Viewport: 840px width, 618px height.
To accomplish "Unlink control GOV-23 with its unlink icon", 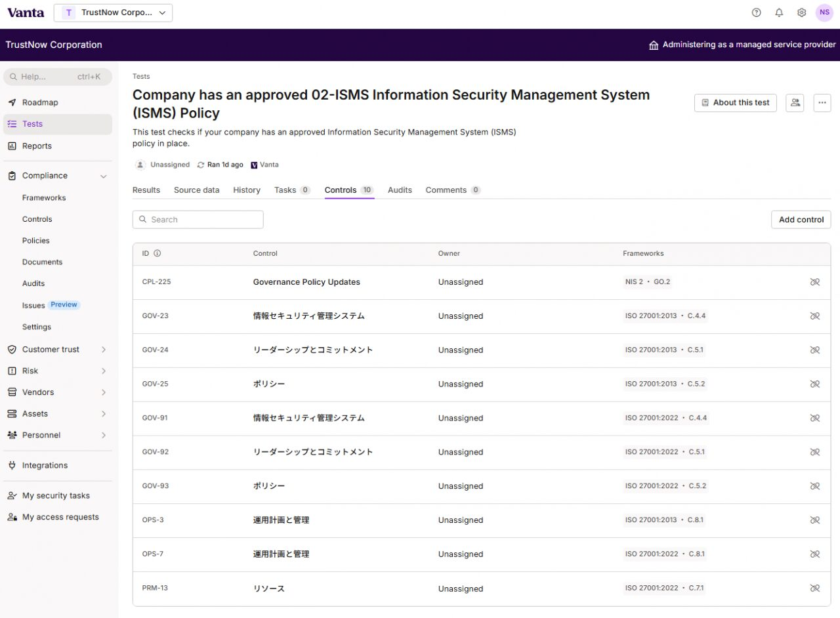I will tap(815, 316).
